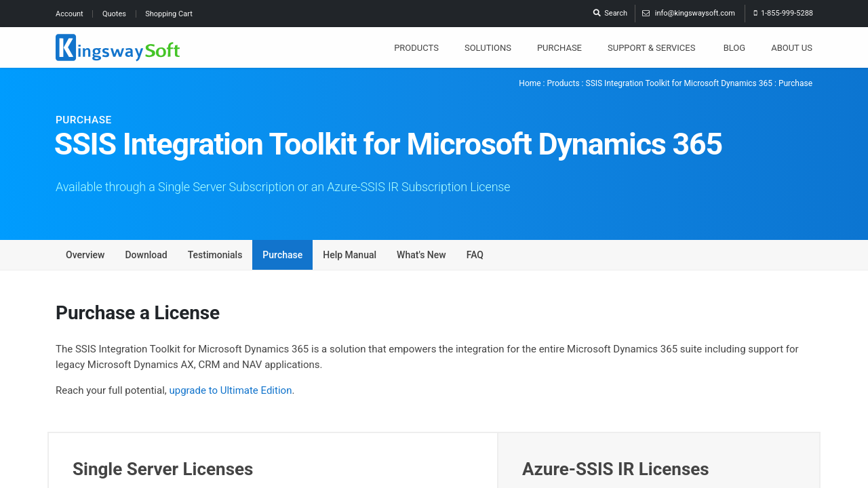Select the Help Manual tab
Viewport: 868px width, 488px height.
(349, 255)
